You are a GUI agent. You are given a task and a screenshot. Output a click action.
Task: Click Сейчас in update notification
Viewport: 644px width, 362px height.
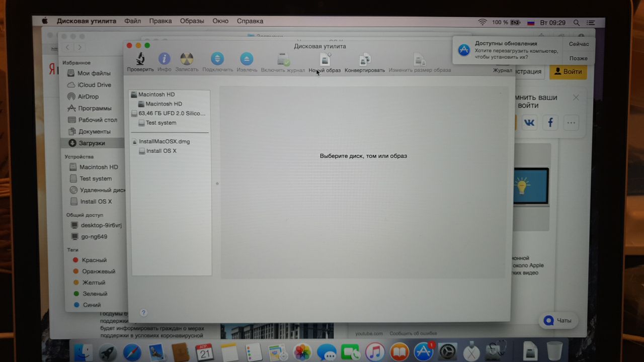579,44
